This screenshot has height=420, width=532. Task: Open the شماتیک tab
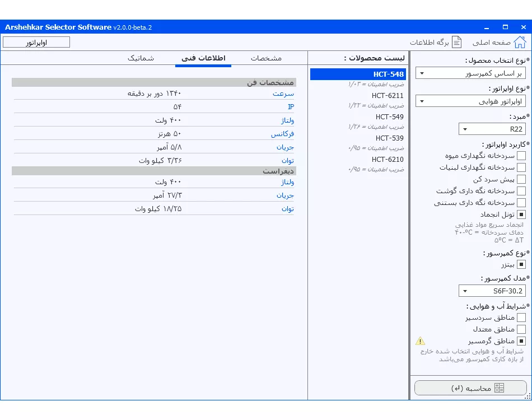[x=141, y=58]
